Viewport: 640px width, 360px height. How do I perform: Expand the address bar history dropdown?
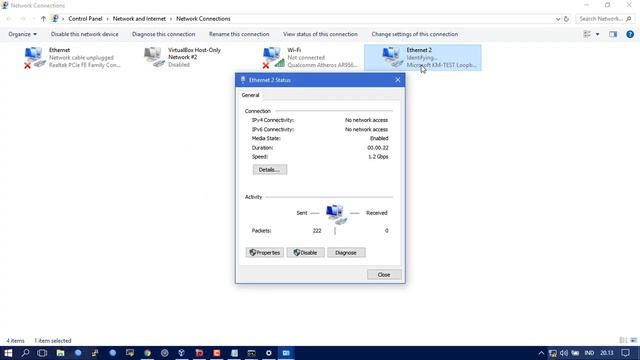(558, 19)
